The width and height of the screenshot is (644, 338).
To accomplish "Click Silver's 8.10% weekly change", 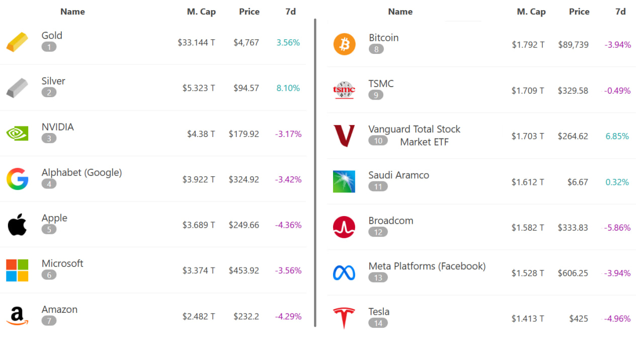I will [288, 88].
